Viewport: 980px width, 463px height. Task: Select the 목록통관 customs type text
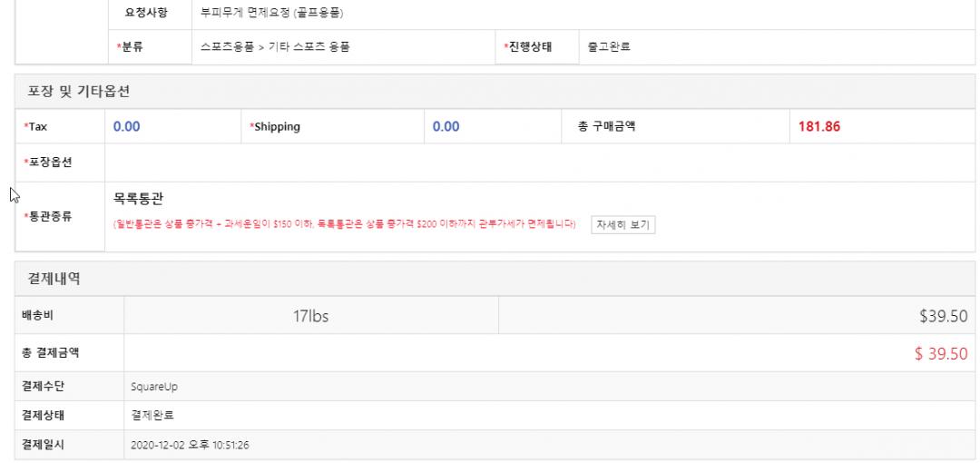pos(138,198)
